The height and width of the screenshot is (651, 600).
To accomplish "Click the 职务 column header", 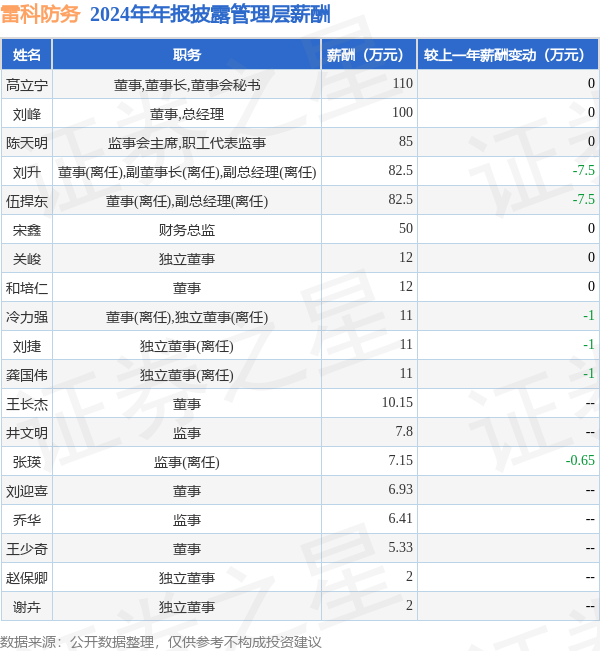I will 187,54.
